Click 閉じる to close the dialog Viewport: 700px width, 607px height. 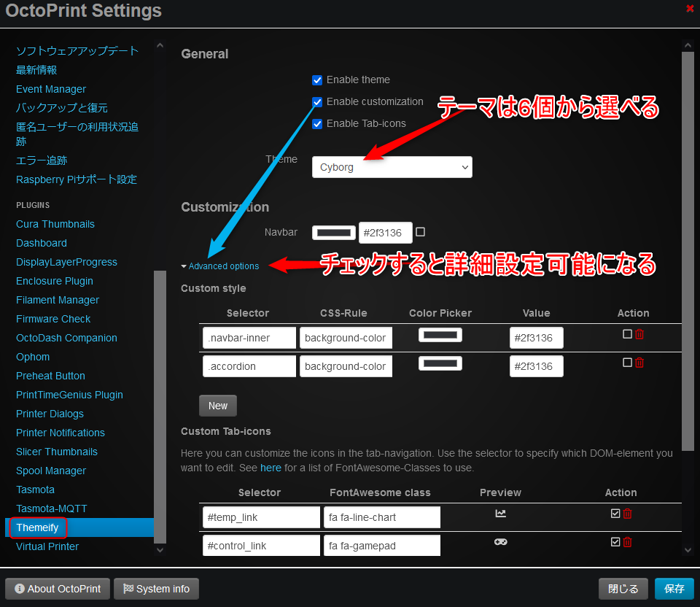(623, 589)
